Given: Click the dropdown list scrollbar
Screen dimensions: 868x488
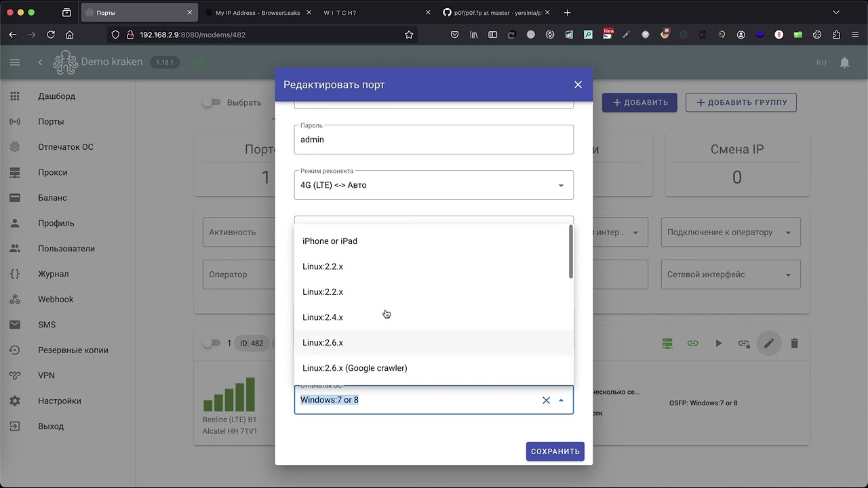Looking at the screenshot, I should coord(571,252).
